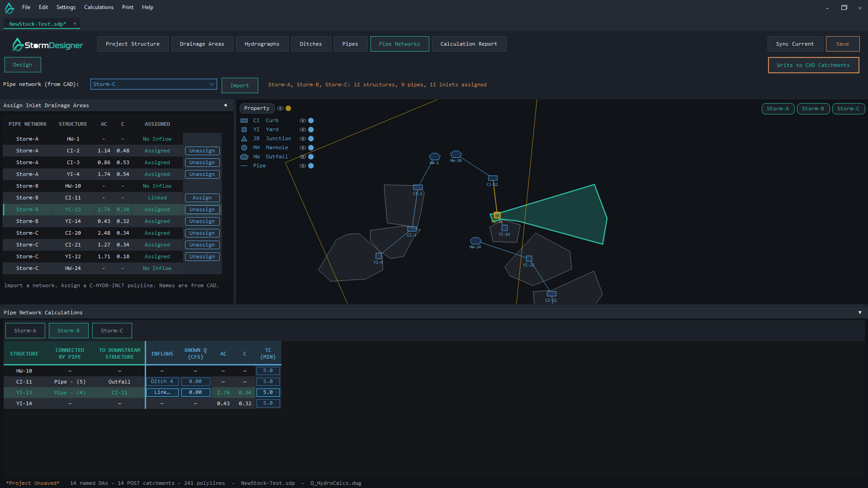This screenshot has width=868, height=488.
Task: Select the Storm-C calculations tab
Action: tap(112, 331)
